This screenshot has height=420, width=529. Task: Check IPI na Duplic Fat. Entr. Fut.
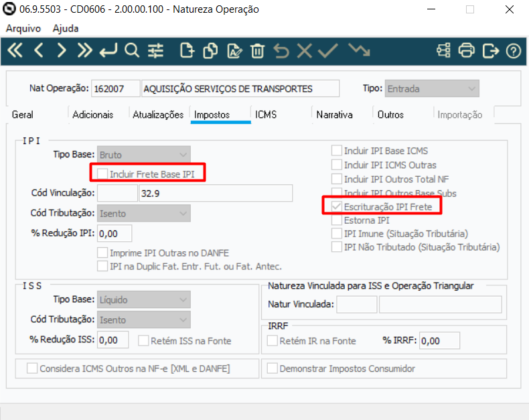point(102,267)
